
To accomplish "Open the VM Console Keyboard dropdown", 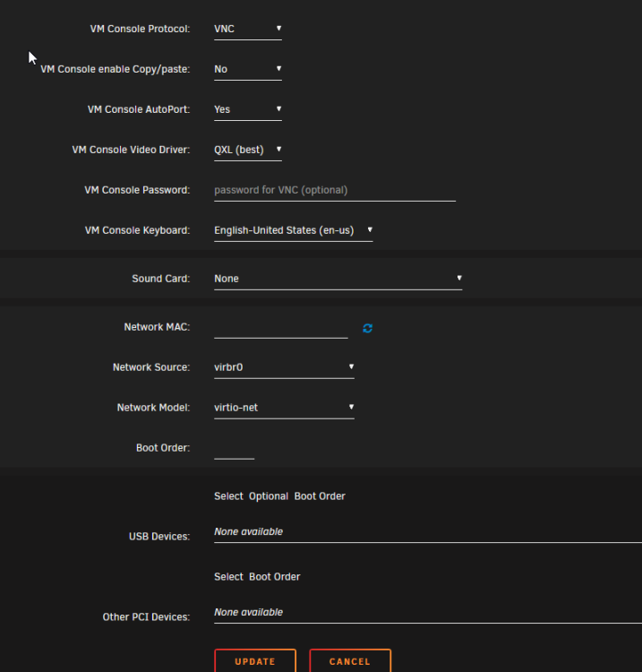I will [x=294, y=230].
